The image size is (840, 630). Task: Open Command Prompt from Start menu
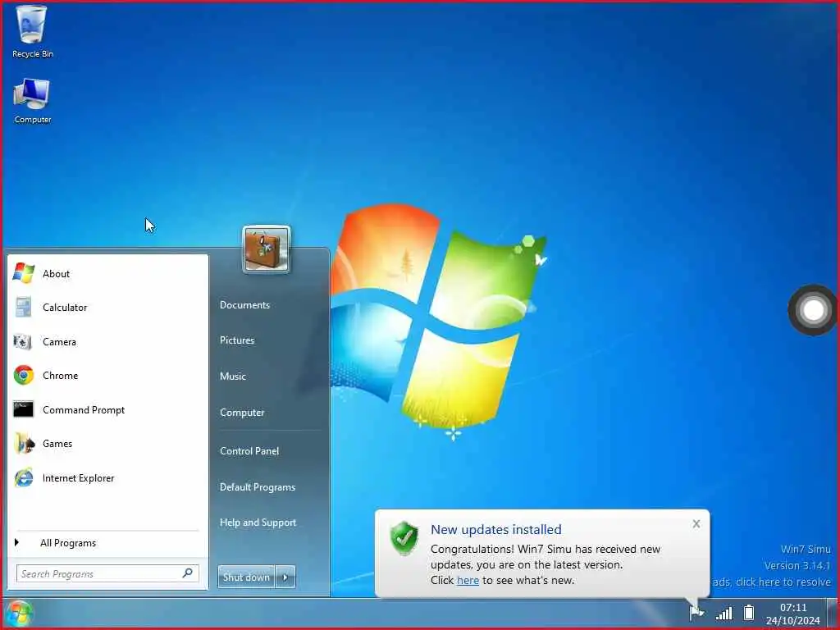coord(107,410)
